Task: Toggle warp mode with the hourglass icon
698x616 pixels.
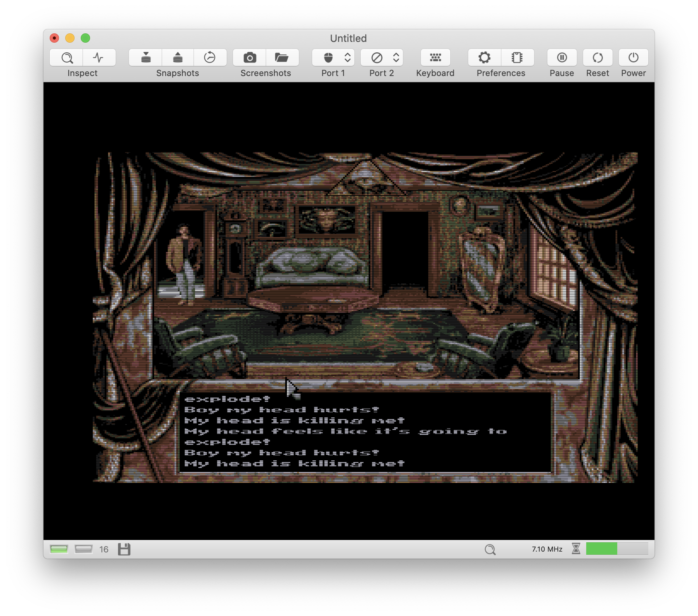Action: click(576, 549)
